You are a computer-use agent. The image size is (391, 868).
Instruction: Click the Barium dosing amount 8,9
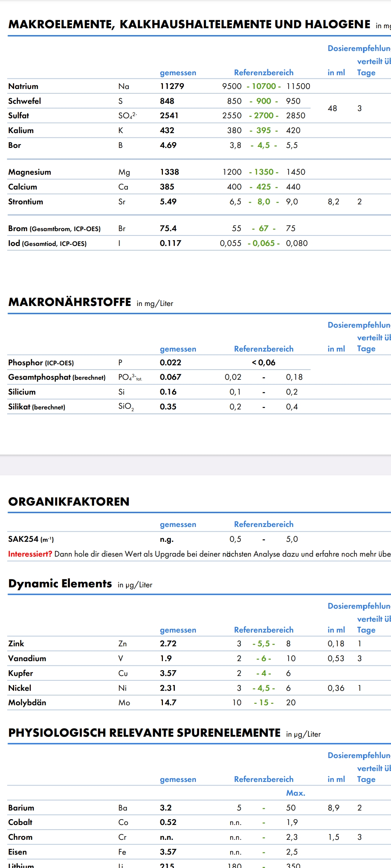[333, 808]
